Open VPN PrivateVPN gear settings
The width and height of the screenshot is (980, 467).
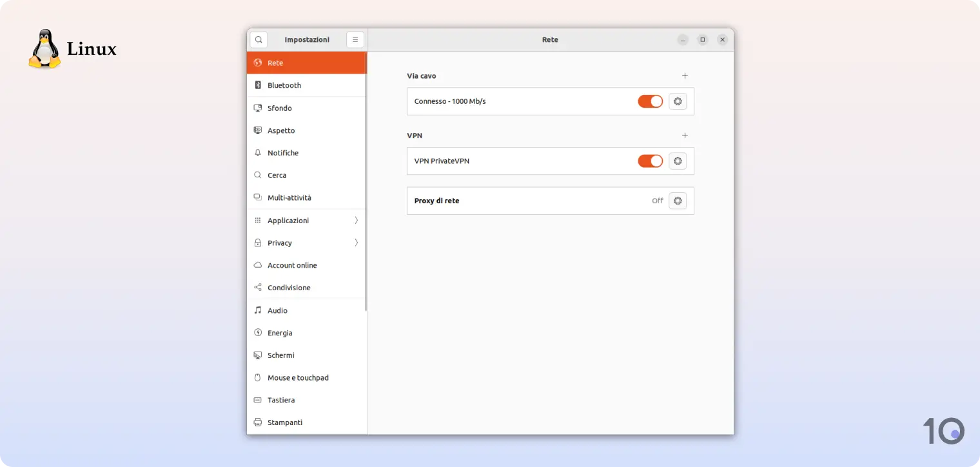click(x=678, y=161)
